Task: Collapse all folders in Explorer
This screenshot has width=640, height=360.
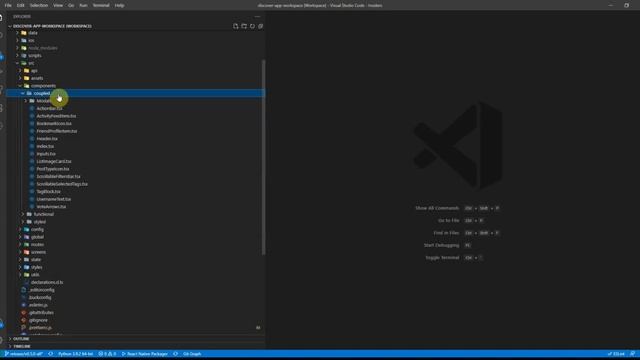Action: [x=260, y=26]
